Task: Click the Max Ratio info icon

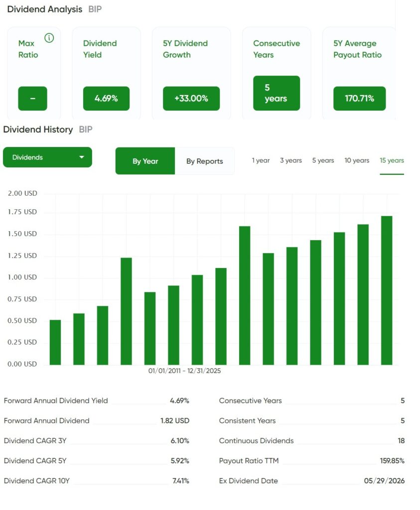Action: click(49, 38)
